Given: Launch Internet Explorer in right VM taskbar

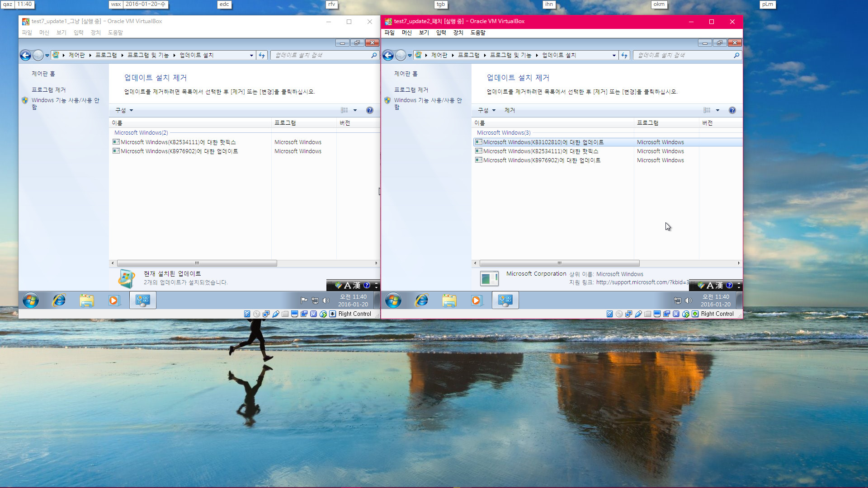Looking at the screenshot, I should [x=422, y=300].
